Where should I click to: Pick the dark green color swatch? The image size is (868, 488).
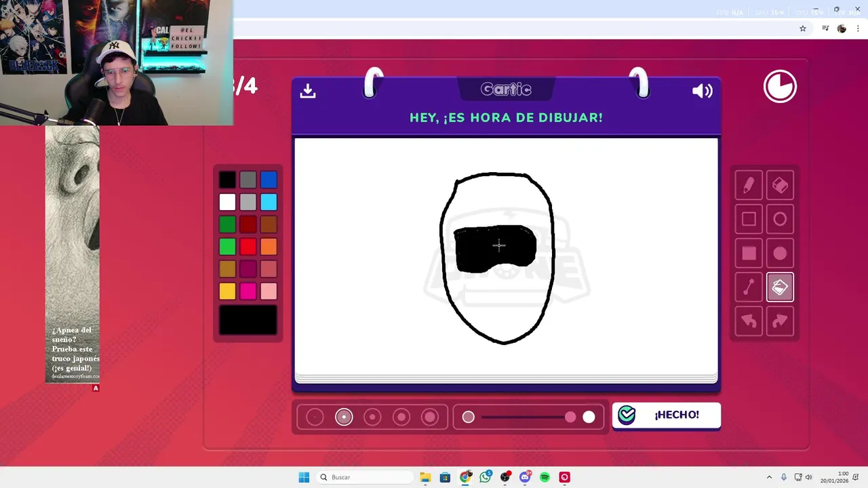click(x=227, y=224)
